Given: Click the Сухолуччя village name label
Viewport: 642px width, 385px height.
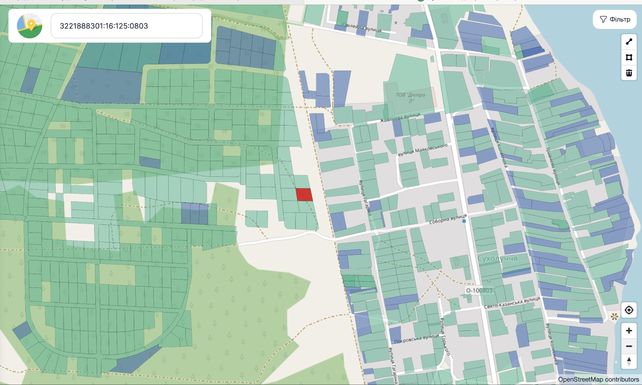Looking at the screenshot, I should 497,259.
